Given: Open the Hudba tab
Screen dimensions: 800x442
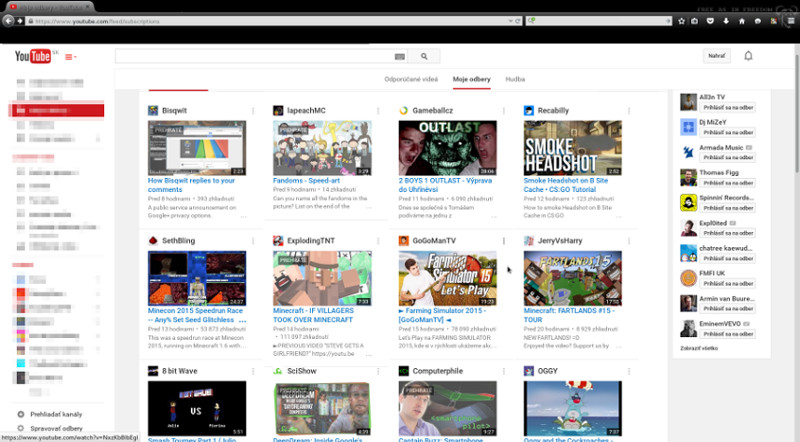Looking at the screenshot, I should pos(515,79).
